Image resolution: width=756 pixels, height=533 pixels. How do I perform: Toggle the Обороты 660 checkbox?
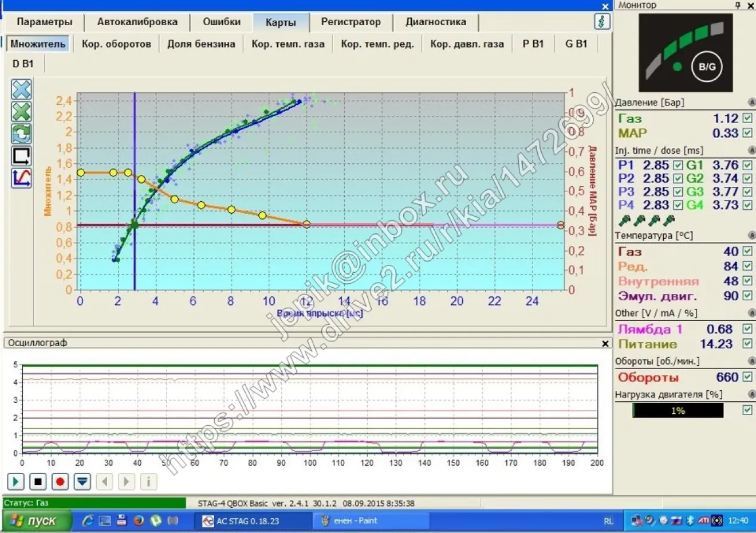point(747,377)
